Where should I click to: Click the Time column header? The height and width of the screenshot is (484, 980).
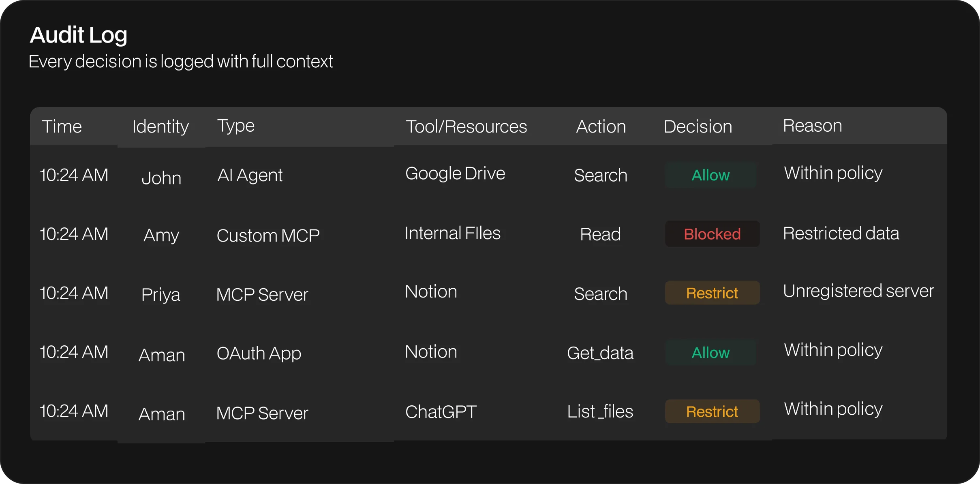coord(62,126)
